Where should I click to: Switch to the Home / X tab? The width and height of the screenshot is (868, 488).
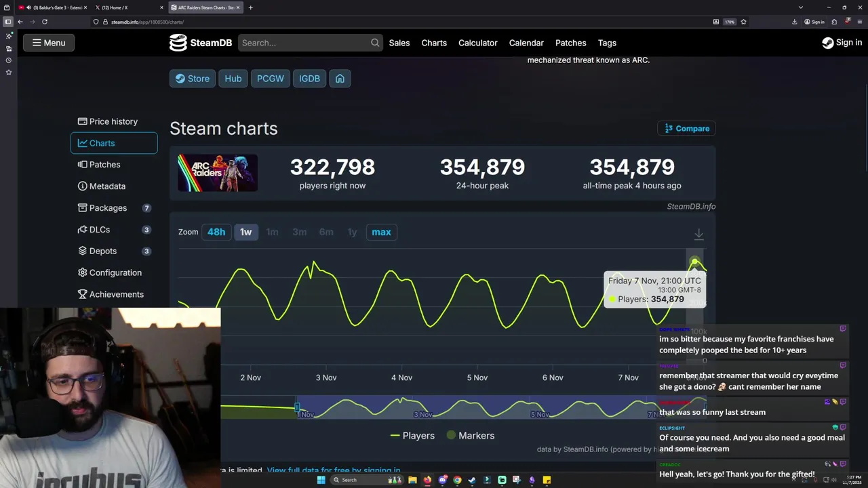129,7
